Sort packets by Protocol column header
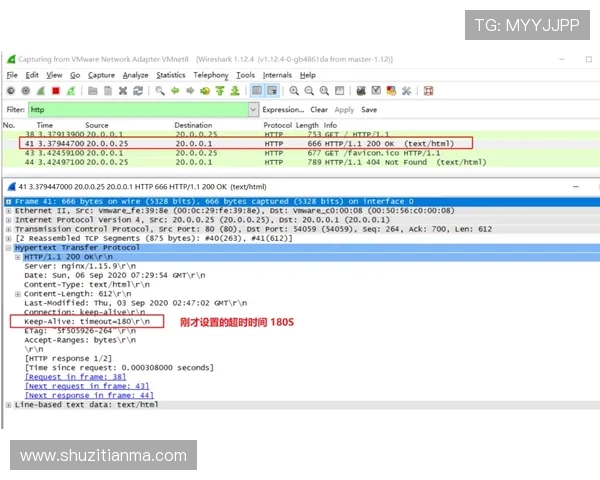This screenshot has height=480, width=600. 277,125
